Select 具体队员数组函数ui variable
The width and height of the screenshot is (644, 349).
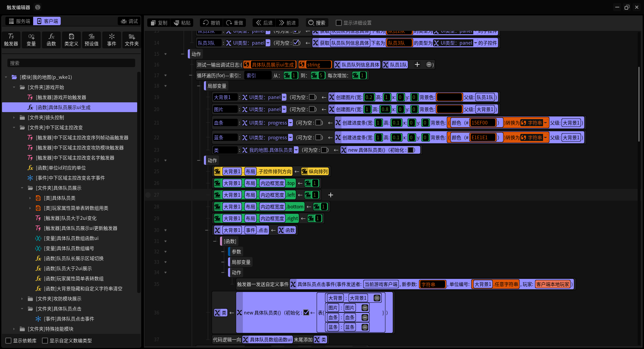click(71, 238)
